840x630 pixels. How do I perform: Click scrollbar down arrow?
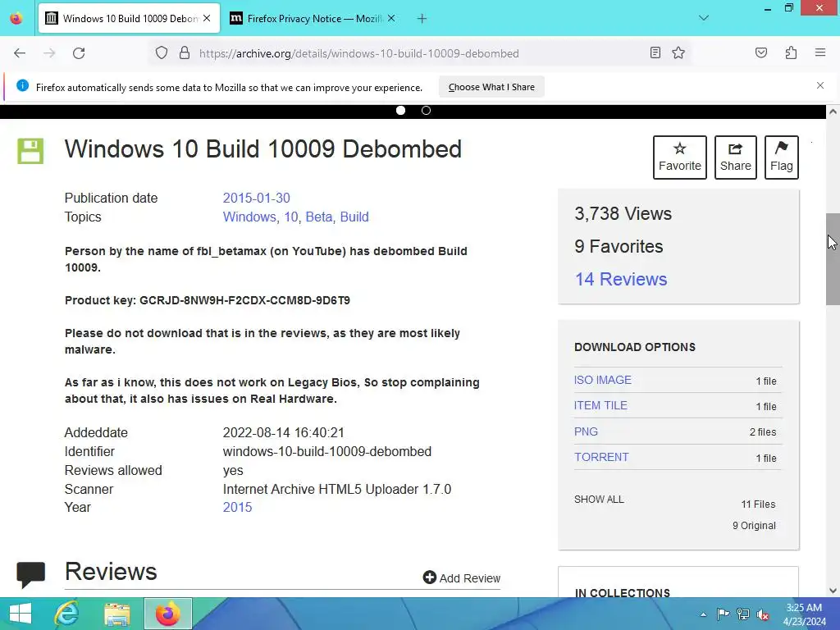(833, 591)
